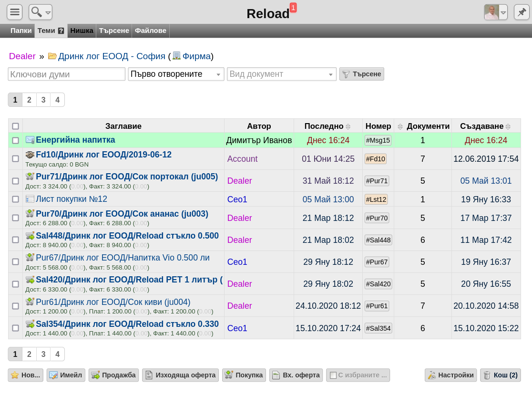This screenshot has width=532, height=397.
Task: Click the magnifier search icon
Action: pyautogui.click(x=36, y=12)
